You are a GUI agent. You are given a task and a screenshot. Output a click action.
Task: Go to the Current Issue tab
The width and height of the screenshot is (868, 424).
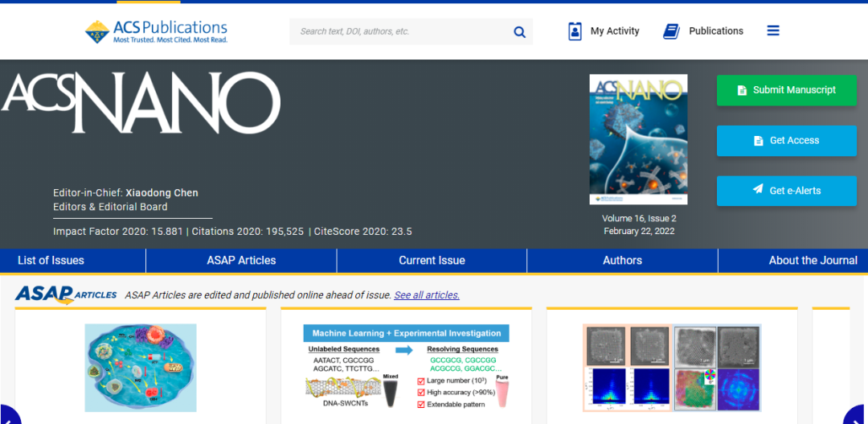coord(432,261)
